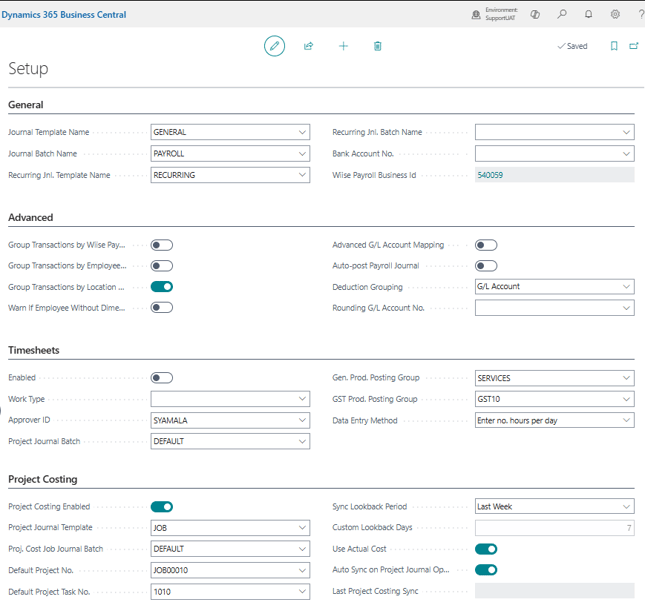The width and height of the screenshot is (645, 608).
Task: Collapse the Project Costing section header
Action: (43, 479)
